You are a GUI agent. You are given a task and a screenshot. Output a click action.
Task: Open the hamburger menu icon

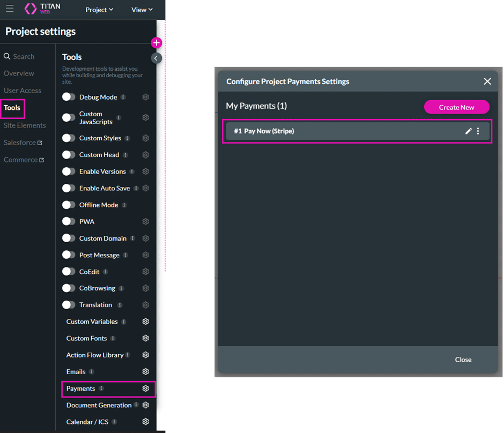pyautogui.click(x=10, y=9)
